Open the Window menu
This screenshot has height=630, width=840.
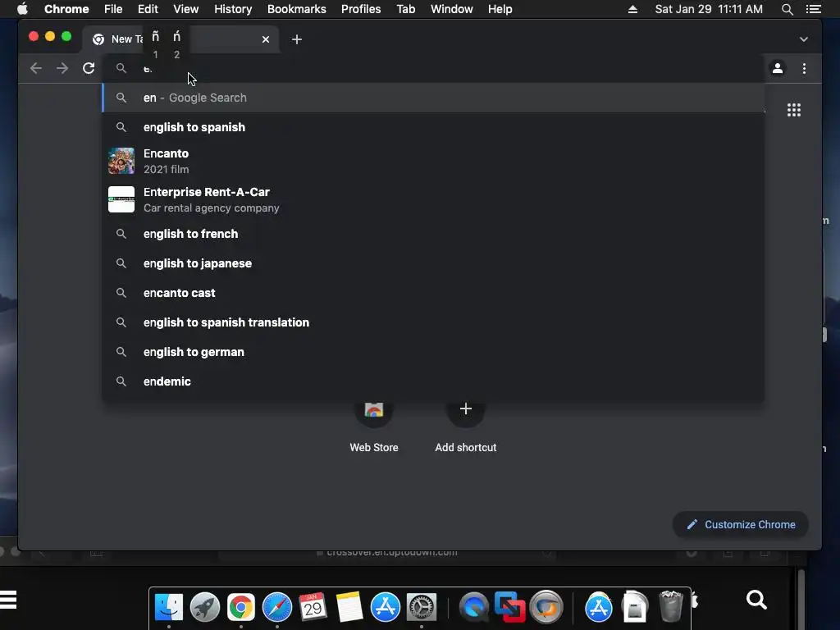tap(452, 9)
